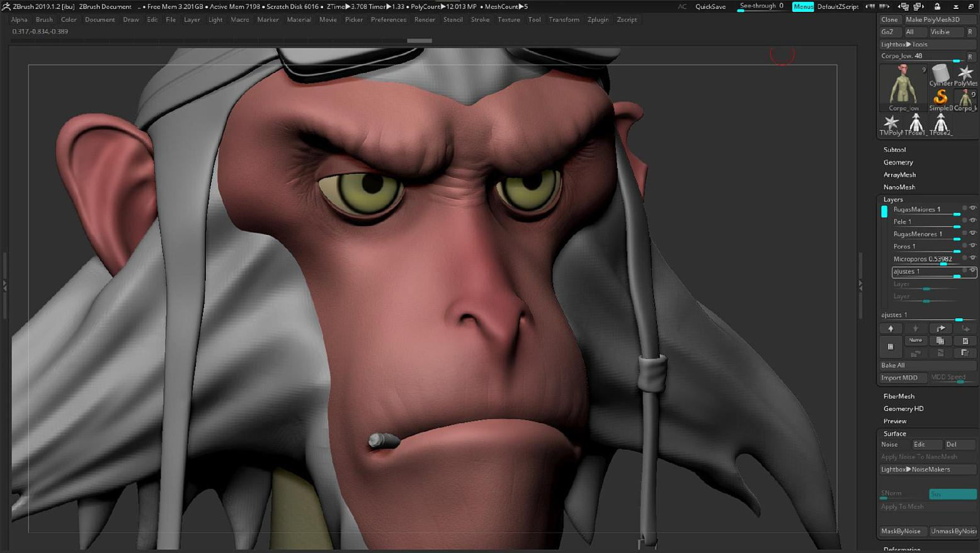Expand the FiberMesh section
Screen dimensions: 980x553
tap(899, 396)
